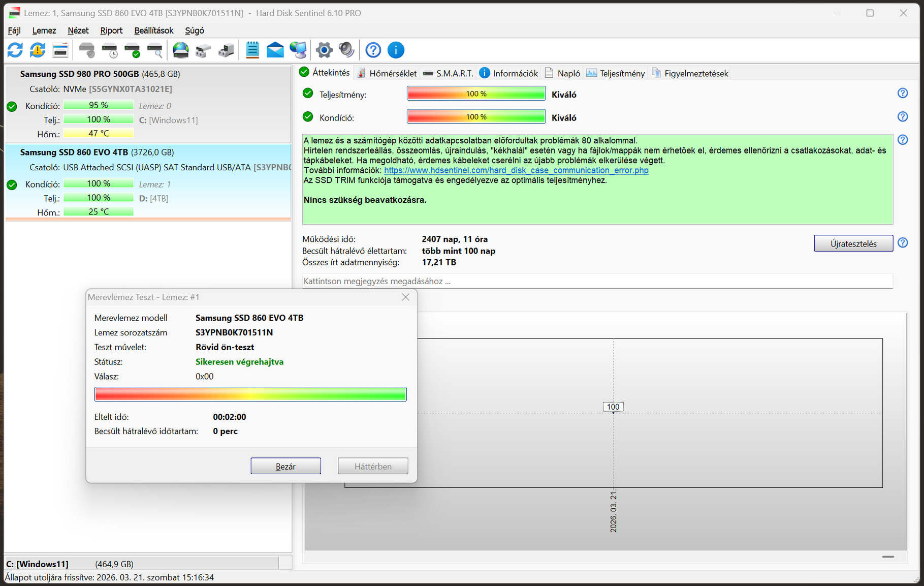Viewport: 924px width, 586px height.
Task: Click the test progress bar in the dialog
Action: [x=250, y=394]
